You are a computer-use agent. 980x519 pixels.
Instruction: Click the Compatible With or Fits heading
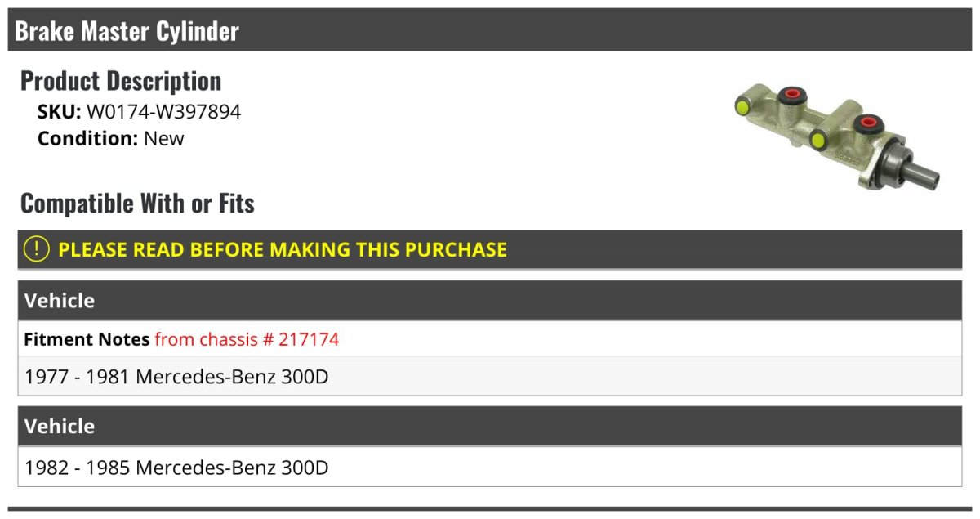tap(137, 203)
